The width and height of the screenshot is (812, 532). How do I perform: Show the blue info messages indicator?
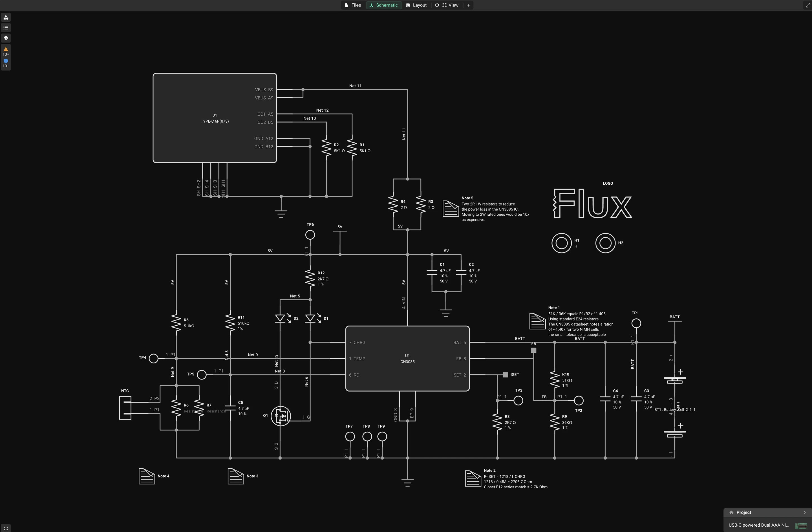6,63
